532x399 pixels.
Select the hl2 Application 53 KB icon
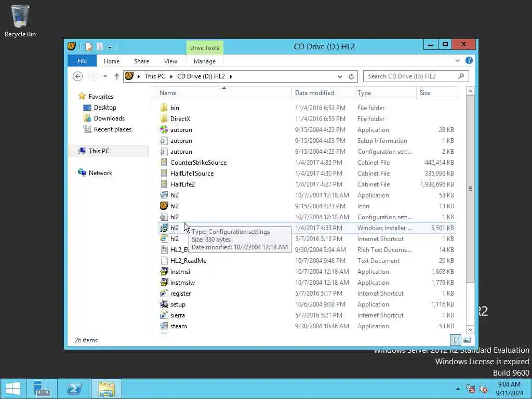pyautogui.click(x=164, y=195)
